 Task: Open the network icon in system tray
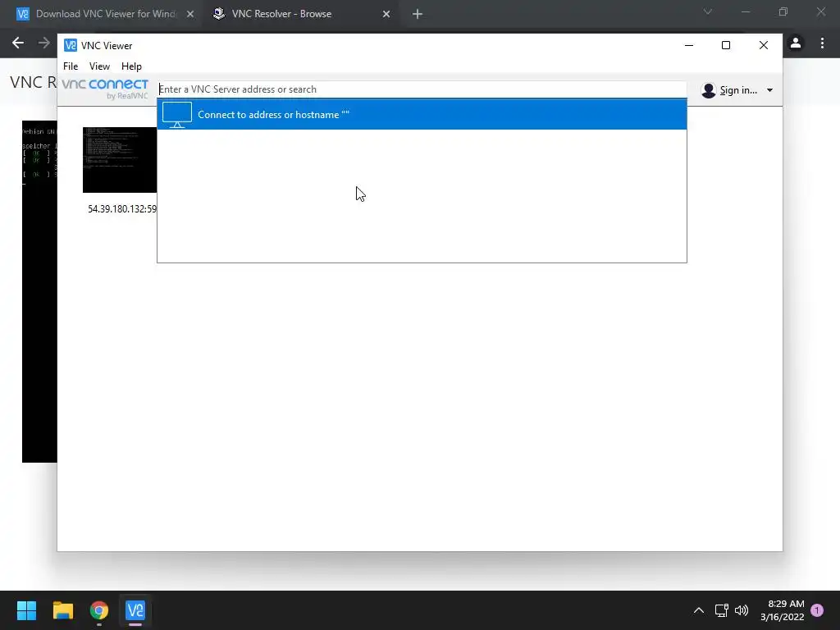721,610
